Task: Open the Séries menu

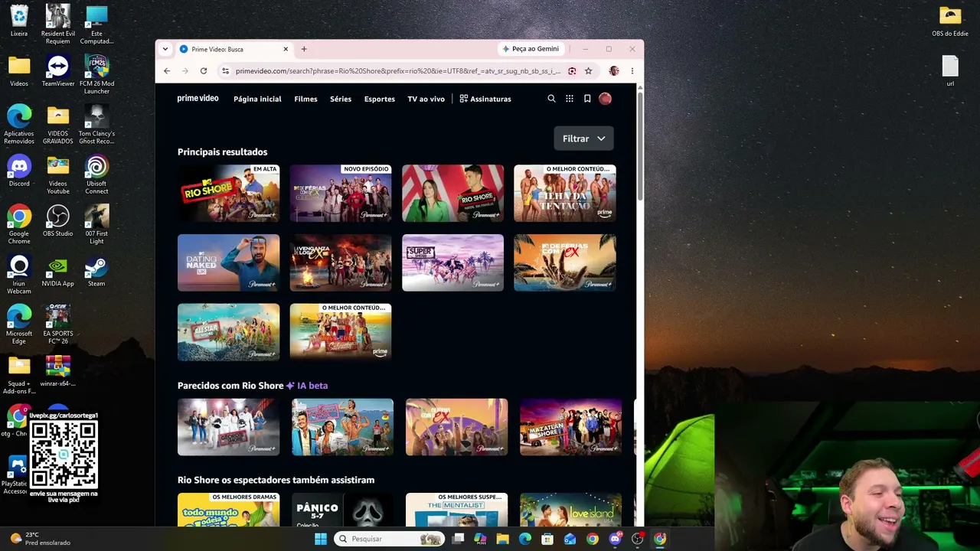Action: point(341,99)
